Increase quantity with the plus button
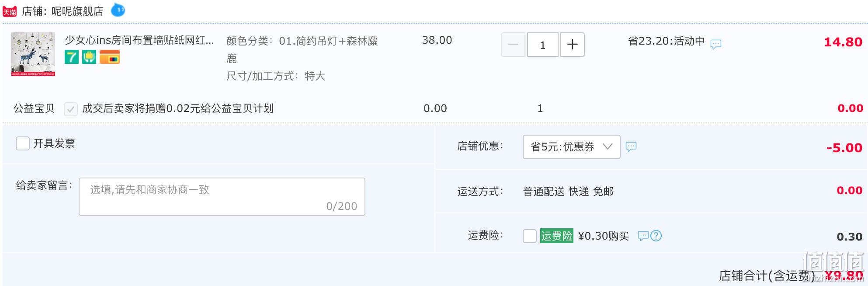Screen dimensions: 868x286 point(572,45)
